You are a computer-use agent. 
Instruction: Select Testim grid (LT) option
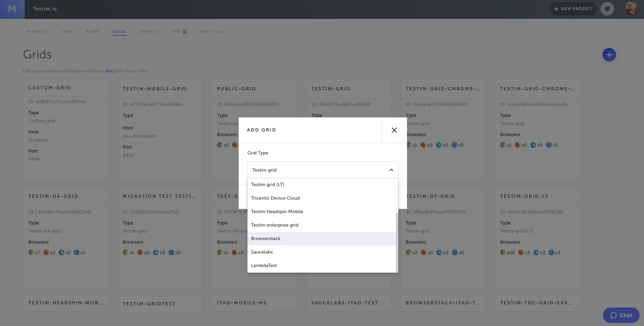[x=321, y=184]
